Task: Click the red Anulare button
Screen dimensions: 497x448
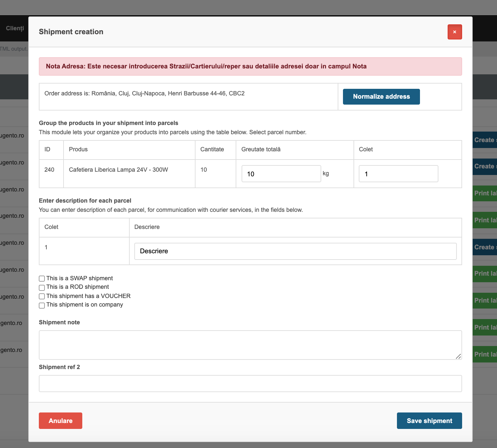Action: tap(61, 421)
